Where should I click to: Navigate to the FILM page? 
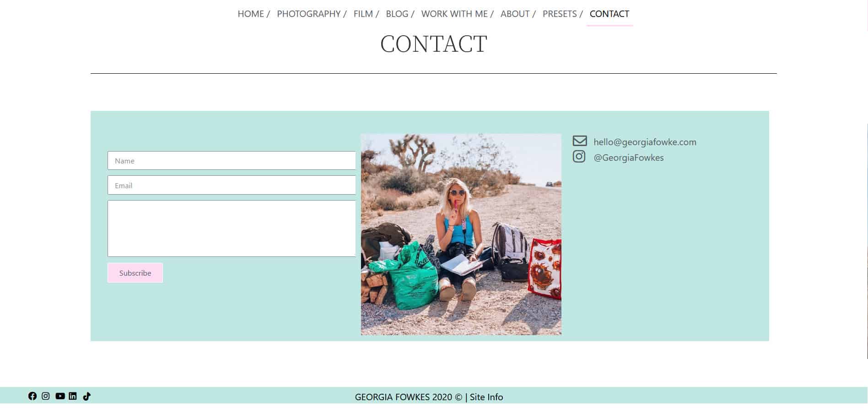[363, 14]
